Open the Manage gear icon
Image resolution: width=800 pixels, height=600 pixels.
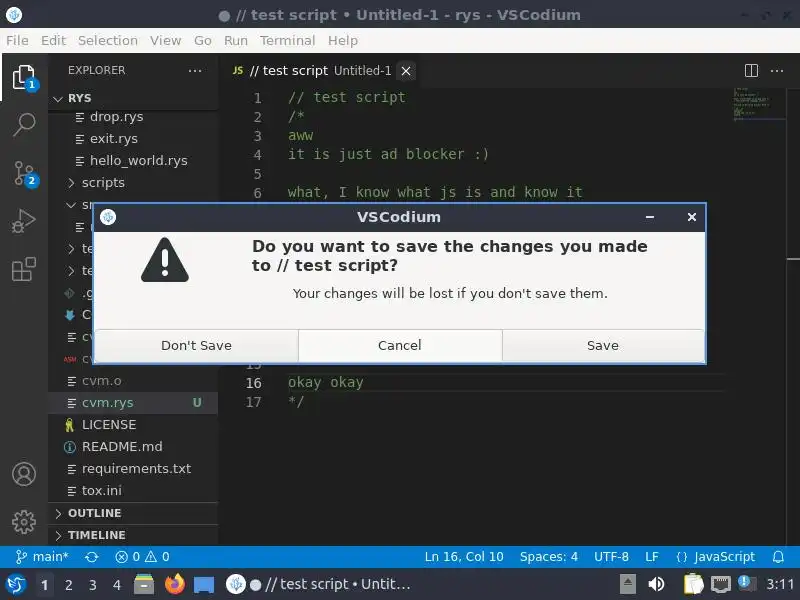pyautogui.click(x=24, y=521)
